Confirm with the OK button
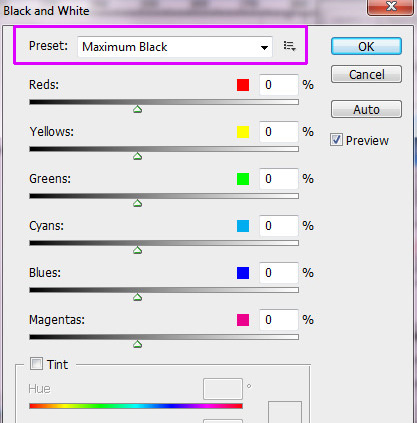 coord(366,46)
